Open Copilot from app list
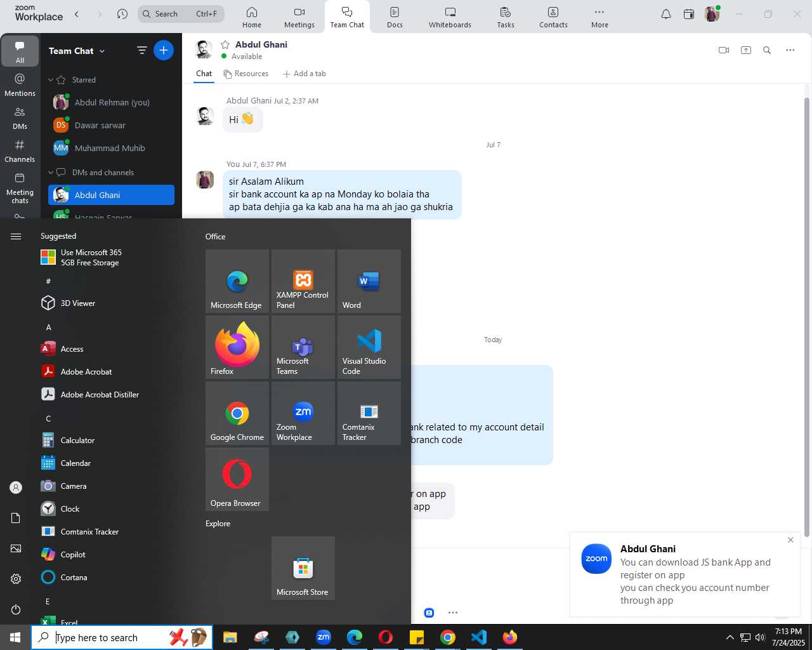This screenshot has height=650, width=812. [114, 555]
